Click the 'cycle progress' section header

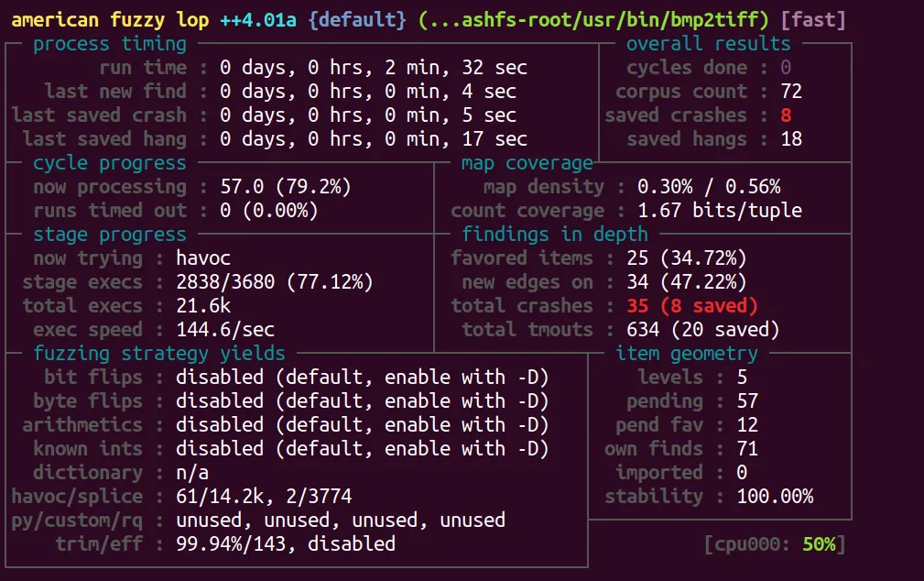click(x=109, y=163)
